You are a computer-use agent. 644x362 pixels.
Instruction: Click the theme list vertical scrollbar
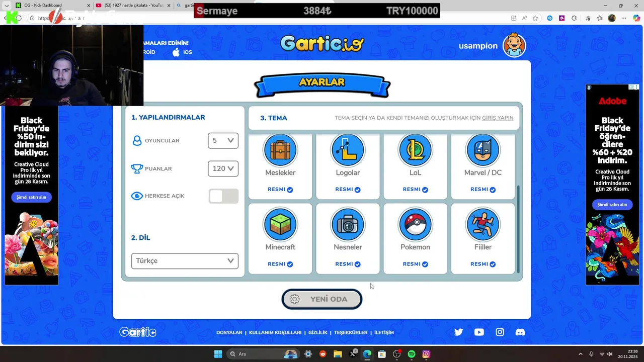tap(519, 229)
